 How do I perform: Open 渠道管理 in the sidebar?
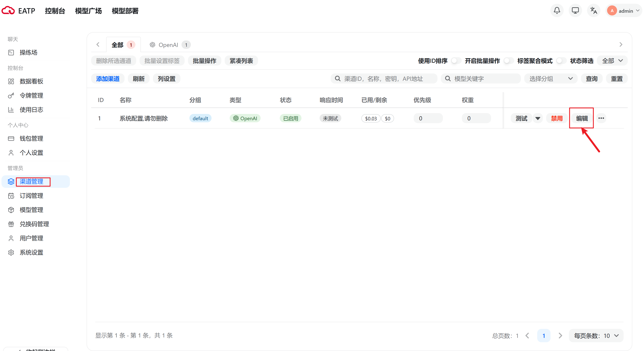[36, 182]
